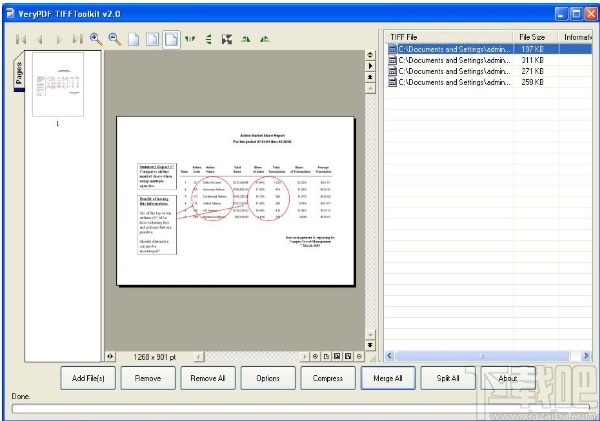Click horizontal scrollbar right arrow under preview
Image resolution: width=600 pixels, height=421 pixels.
pos(305,357)
